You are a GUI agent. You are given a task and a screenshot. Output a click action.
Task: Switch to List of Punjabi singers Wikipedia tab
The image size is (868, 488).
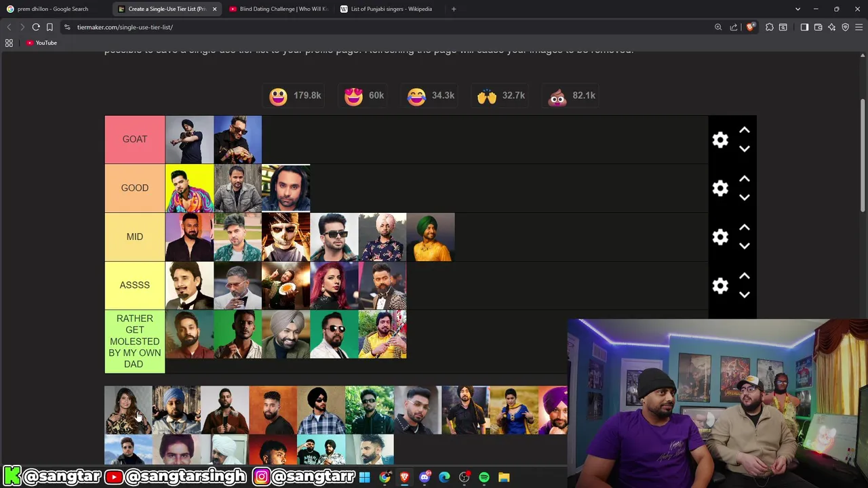tap(391, 9)
